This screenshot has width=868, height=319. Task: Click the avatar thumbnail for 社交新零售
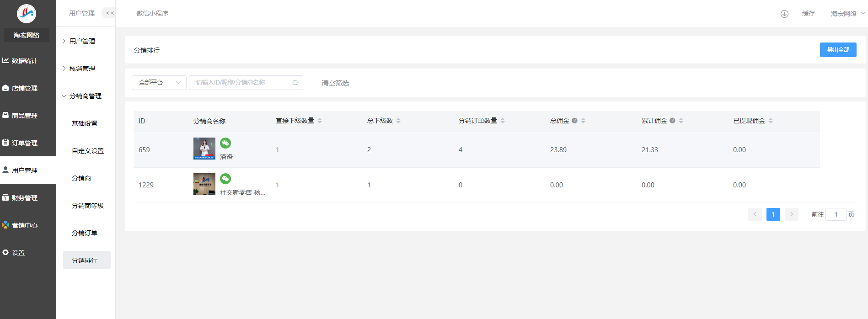[x=204, y=184]
